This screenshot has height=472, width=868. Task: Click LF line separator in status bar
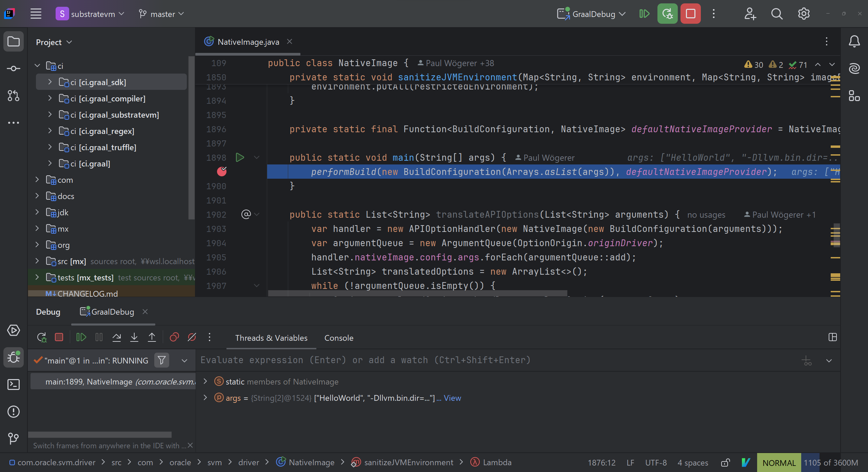630,463
